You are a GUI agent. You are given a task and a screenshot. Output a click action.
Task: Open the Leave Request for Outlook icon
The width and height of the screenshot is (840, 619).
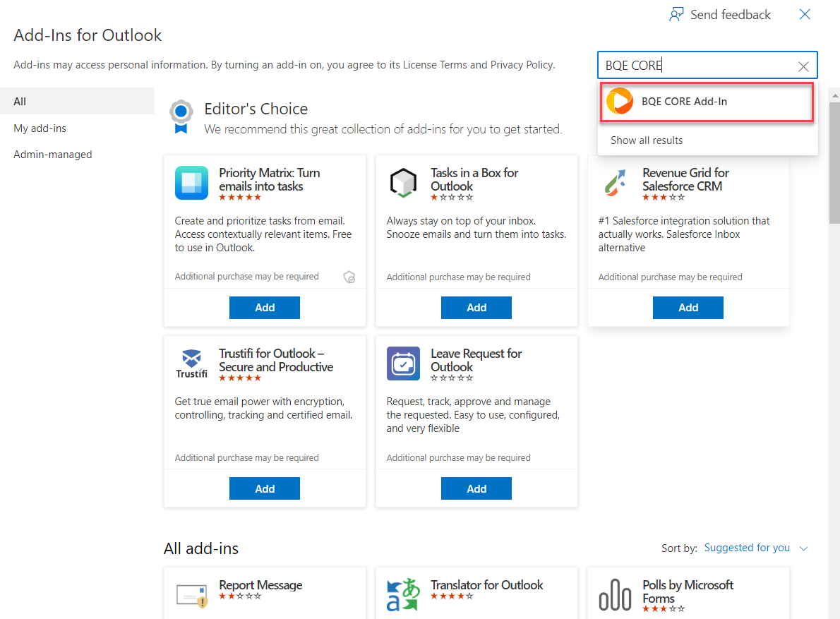403,363
